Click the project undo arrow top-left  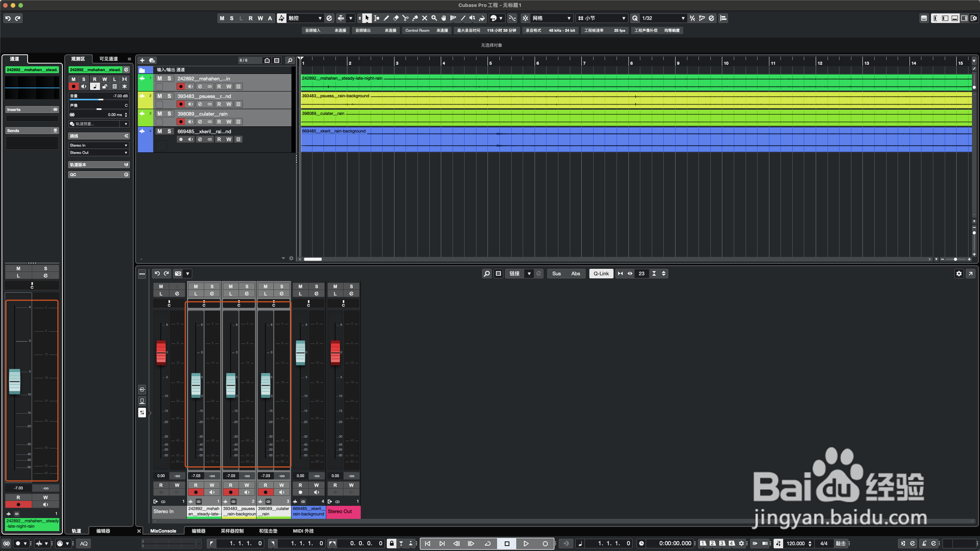(x=8, y=18)
